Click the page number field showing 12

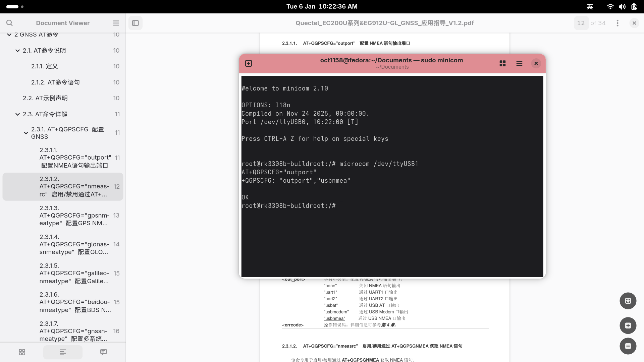pyautogui.click(x=581, y=23)
